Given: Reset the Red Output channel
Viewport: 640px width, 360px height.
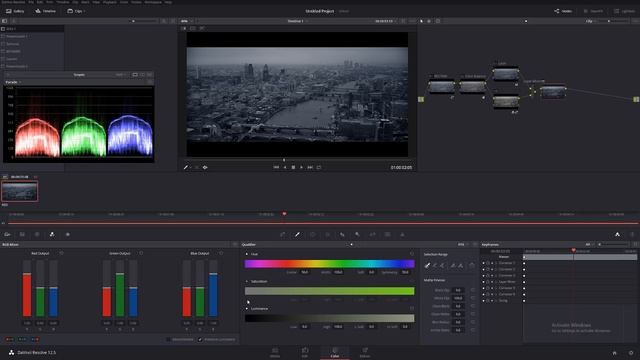Looking at the screenshot, I should click(61, 253).
